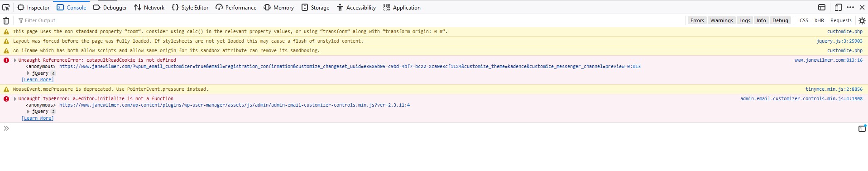Switch to multi-line editor mode icon
This screenshot has width=868, height=171.
point(862,129)
